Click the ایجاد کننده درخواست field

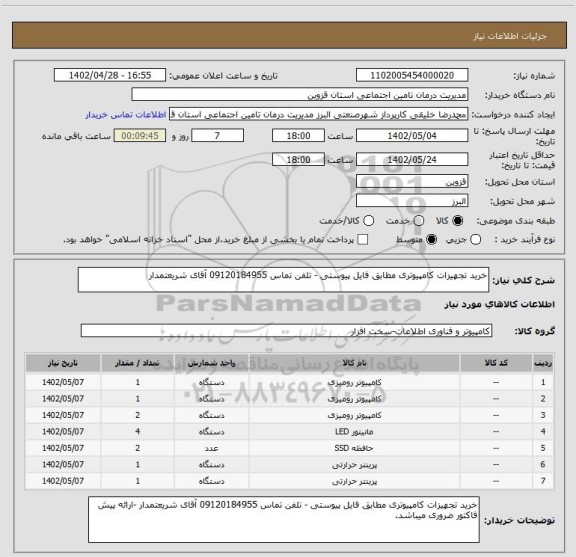pyautogui.click(x=318, y=114)
